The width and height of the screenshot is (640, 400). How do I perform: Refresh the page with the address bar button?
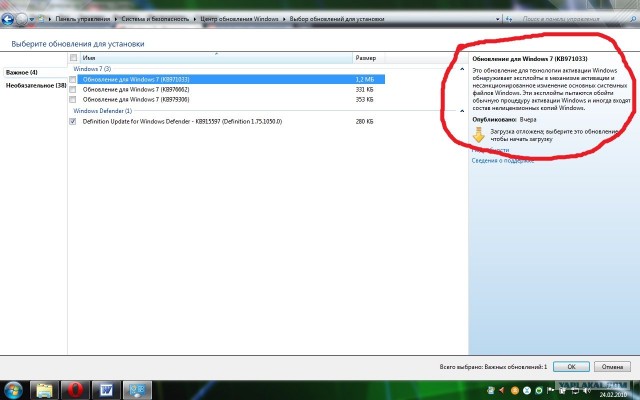click(509, 19)
